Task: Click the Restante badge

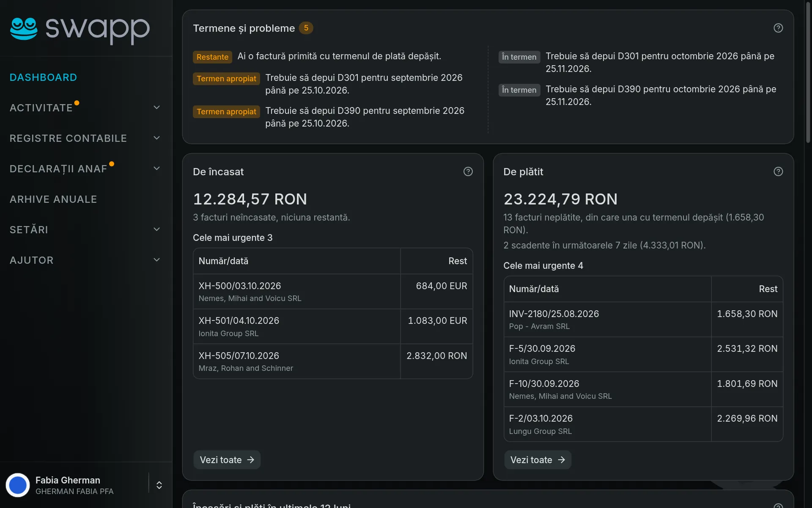Action: 212,57
